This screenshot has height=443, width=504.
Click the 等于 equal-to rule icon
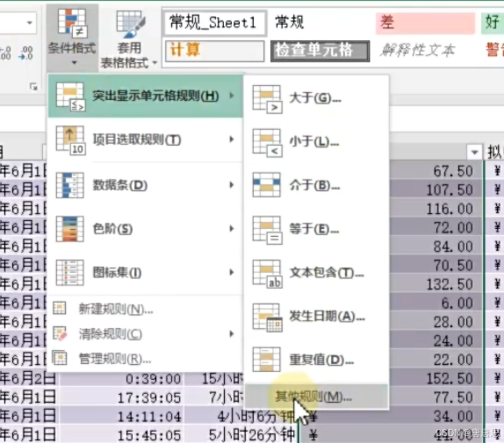point(268,230)
